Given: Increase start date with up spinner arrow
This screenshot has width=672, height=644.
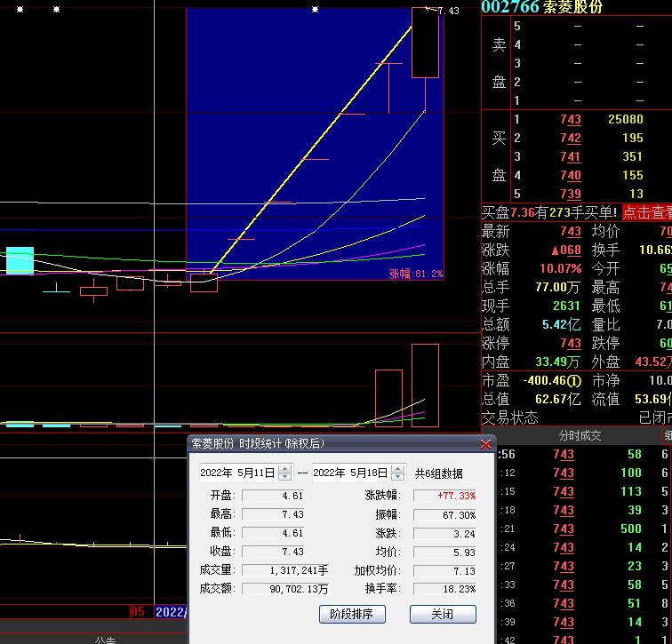Looking at the screenshot, I should (284, 469).
